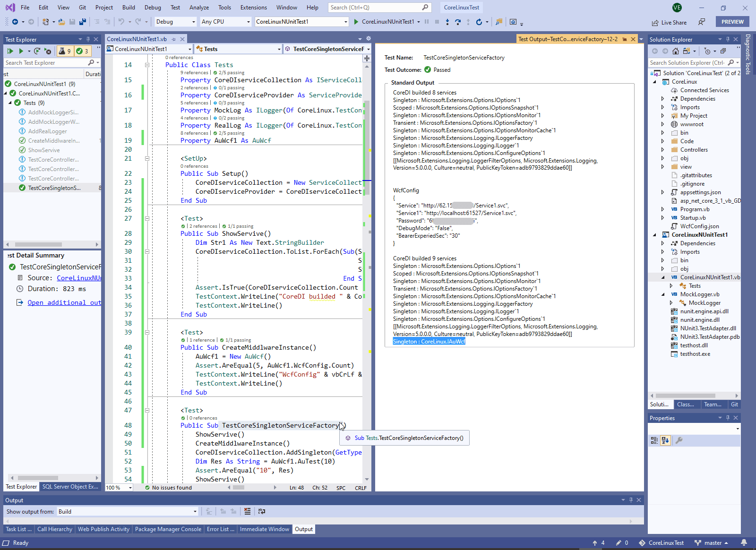The width and height of the screenshot is (756, 550).
Task: Open editor settings gear above the code pane
Action: pos(369,39)
